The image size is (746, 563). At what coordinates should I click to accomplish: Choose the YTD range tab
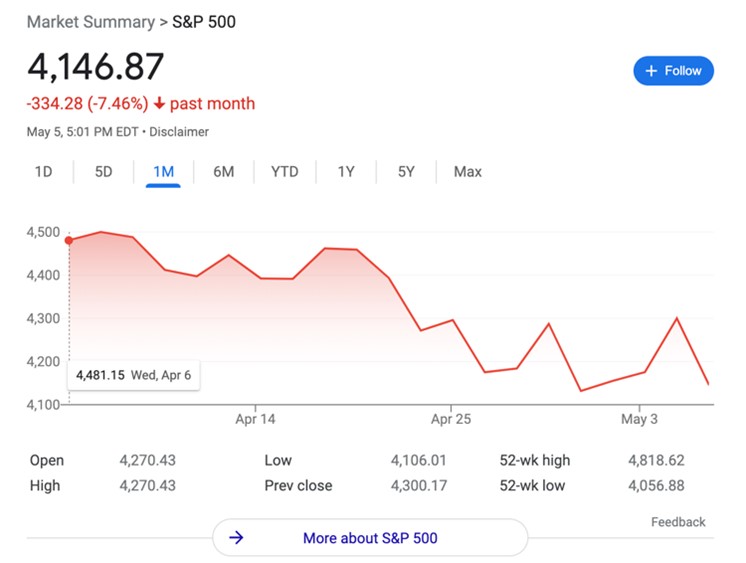click(285, 171)
